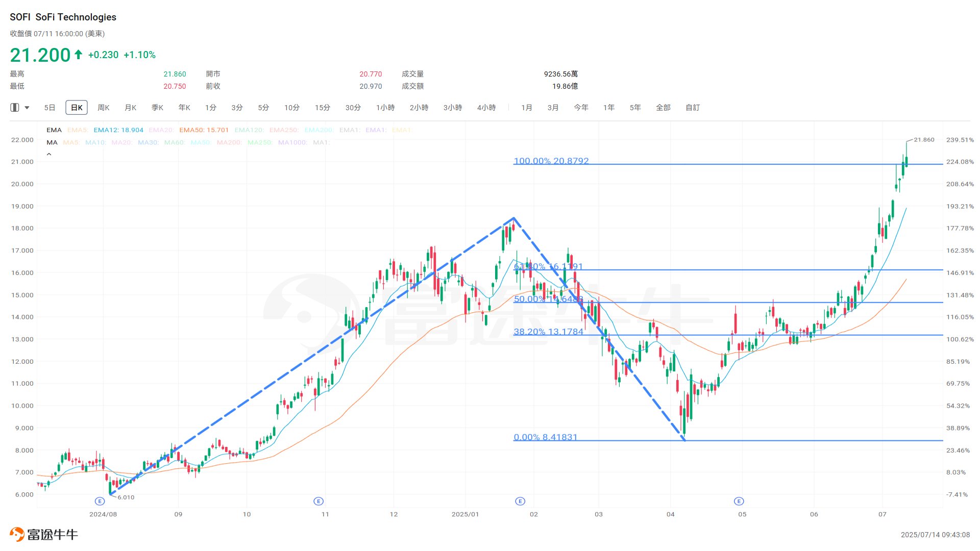Click the 全部 all-history button
980x551 pixels.
(663, 107)
